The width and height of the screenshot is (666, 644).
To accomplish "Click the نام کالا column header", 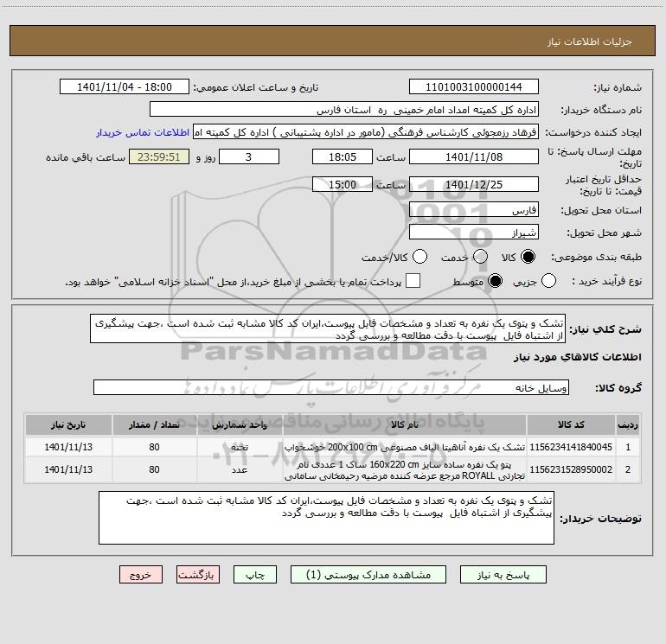I will coord(405,424).
